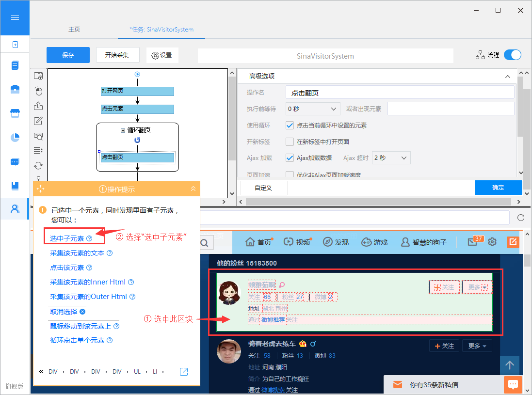Screen dimensions: 532x395
Task: Open the 执行前等待 0秒 dropdown
Action: click(x=313, y=109)
